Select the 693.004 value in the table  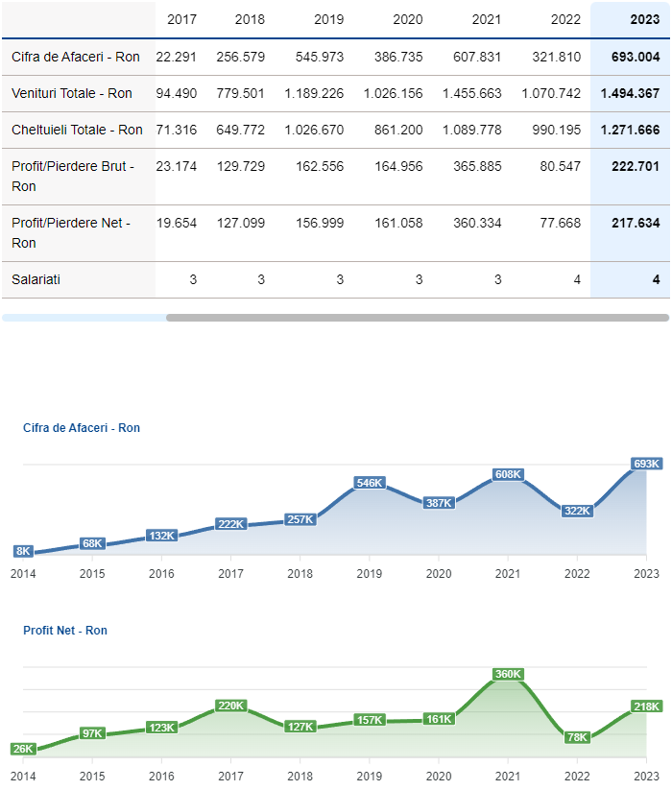[635, 57]
